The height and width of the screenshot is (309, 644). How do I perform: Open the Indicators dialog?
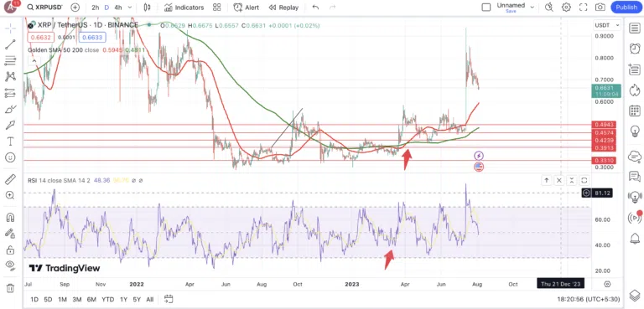184,8
